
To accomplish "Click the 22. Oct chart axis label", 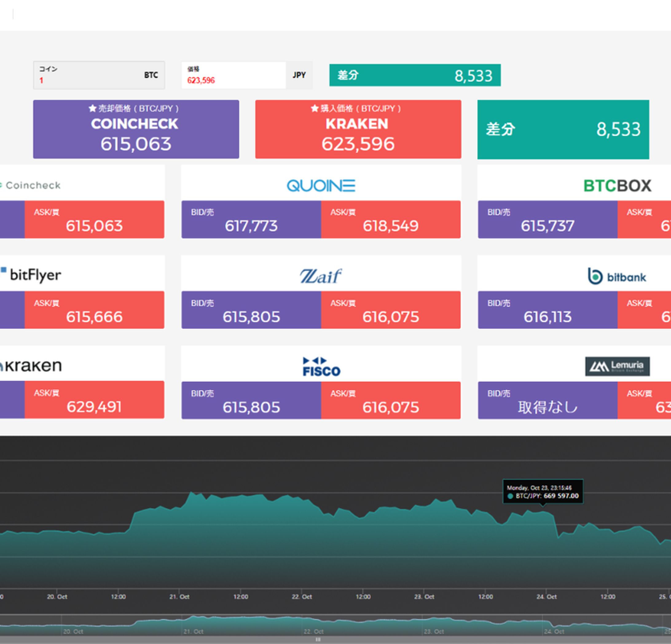I will click(x=302, y=597).
